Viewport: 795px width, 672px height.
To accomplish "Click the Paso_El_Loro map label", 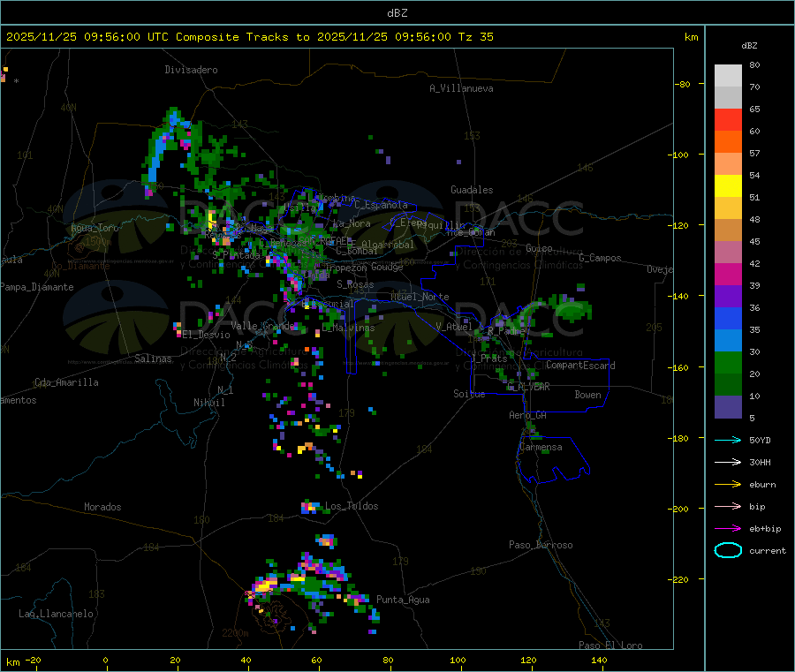I will [610, 646].
